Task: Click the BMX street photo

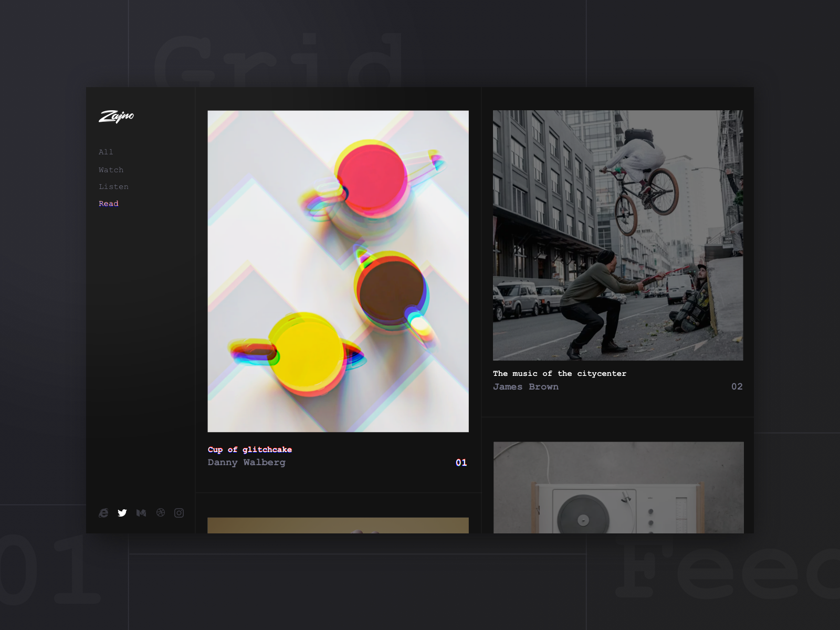Action: (x=618, y=235)
